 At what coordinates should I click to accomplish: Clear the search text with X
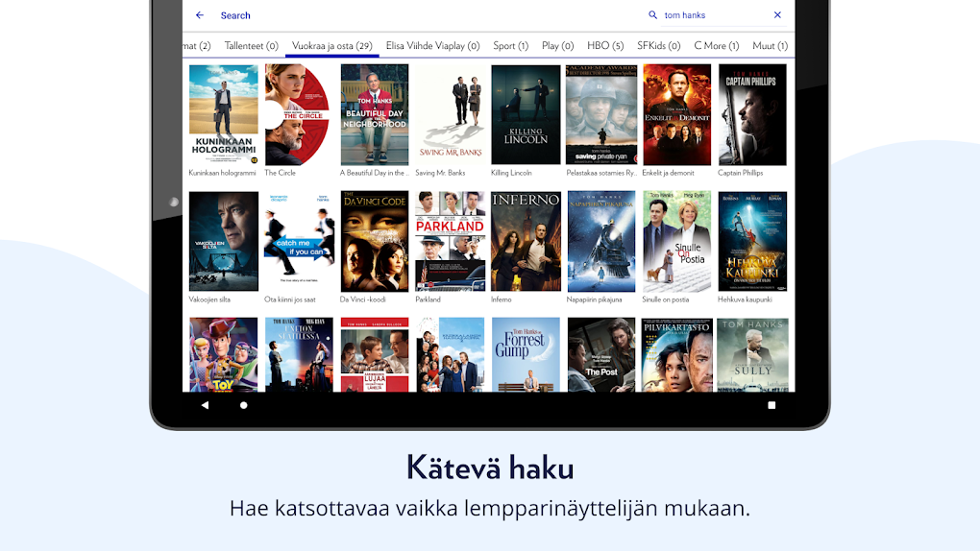(x=777, y=15)
